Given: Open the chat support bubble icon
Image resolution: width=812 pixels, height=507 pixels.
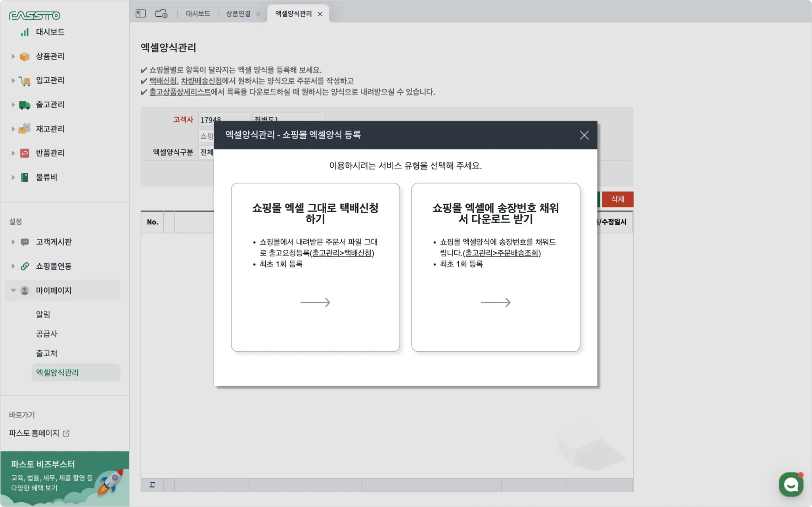Looking at the screenshot, I should point(791,484).
